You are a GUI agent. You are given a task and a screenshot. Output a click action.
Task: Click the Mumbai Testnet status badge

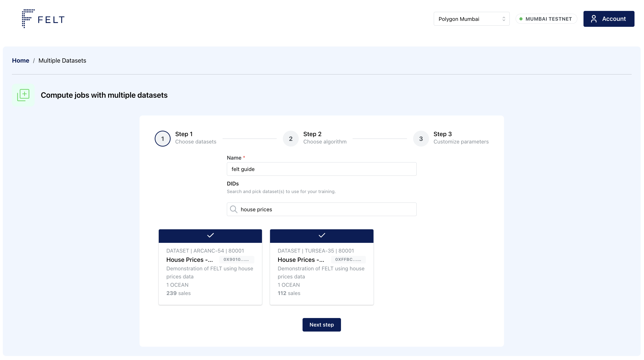546,19
